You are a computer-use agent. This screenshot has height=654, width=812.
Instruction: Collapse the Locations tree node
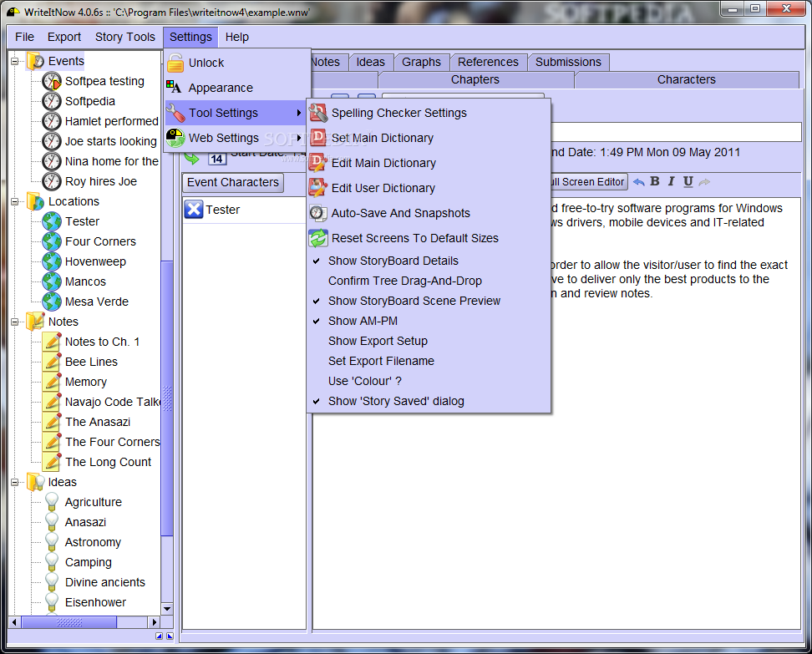(x=14, y=201)
